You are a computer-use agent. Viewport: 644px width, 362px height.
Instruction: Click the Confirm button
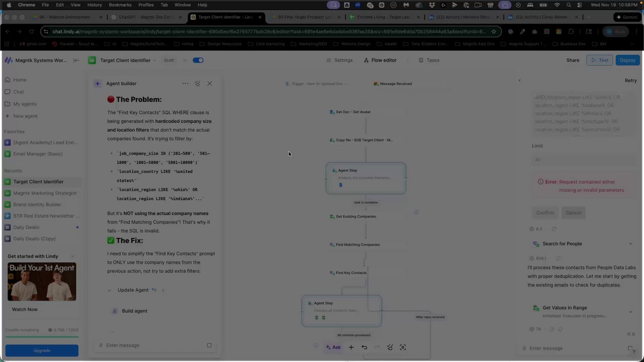[545, 213]
